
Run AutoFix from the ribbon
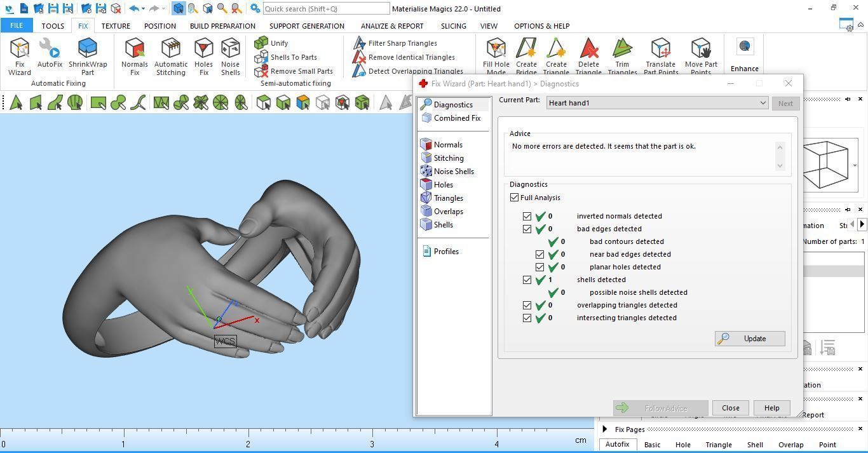[50, 53]
